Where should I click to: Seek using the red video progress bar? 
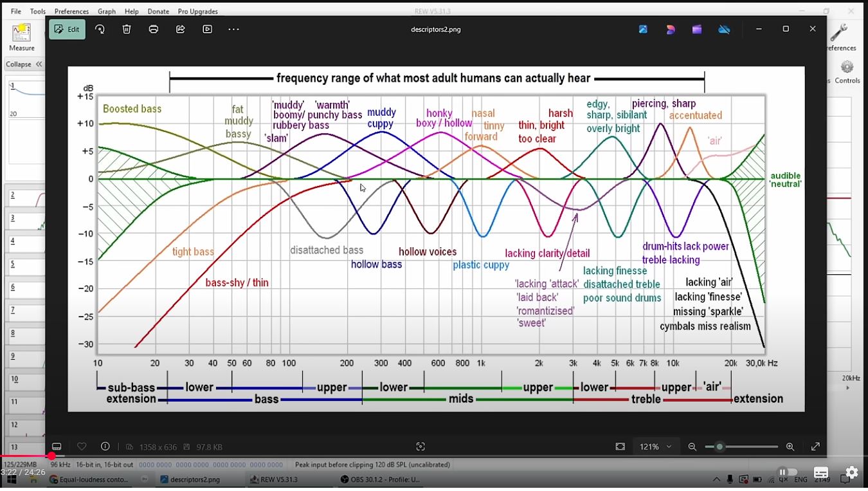click(434, 456)
